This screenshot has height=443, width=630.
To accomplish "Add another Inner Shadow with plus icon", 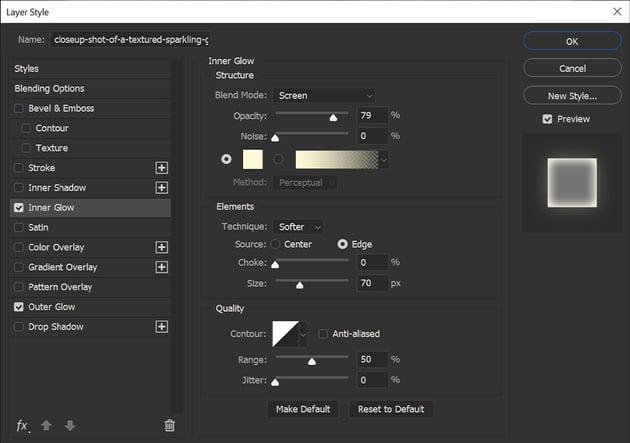I will [x=162, y=188].
